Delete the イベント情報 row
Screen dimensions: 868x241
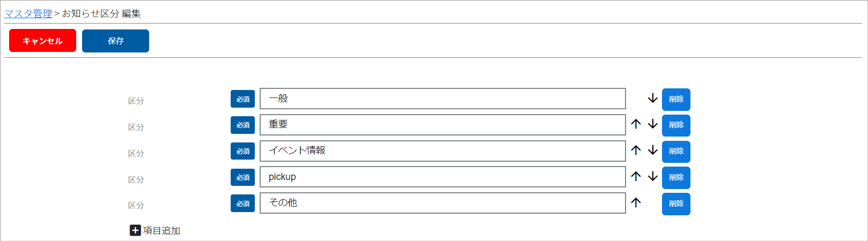point(676,152)
